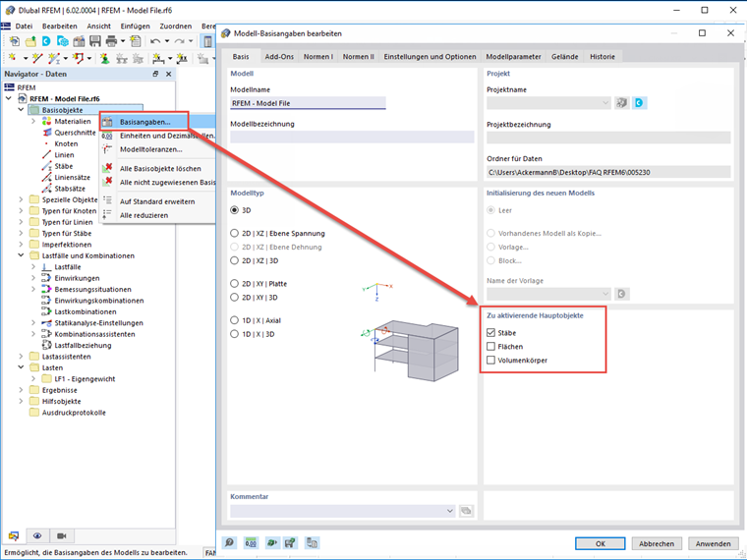Switch to the Add-Ons tab
The height and width of the screenshot is (560, 747).
point(279,56)
